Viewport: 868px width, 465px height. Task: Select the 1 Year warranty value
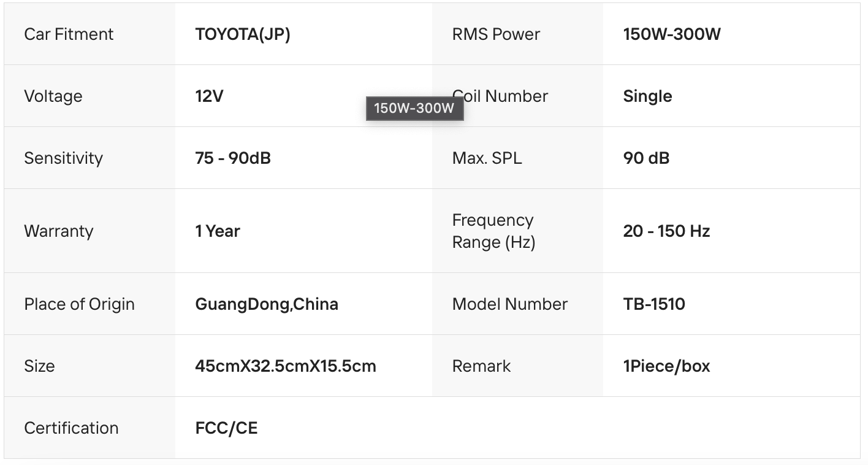218,231
